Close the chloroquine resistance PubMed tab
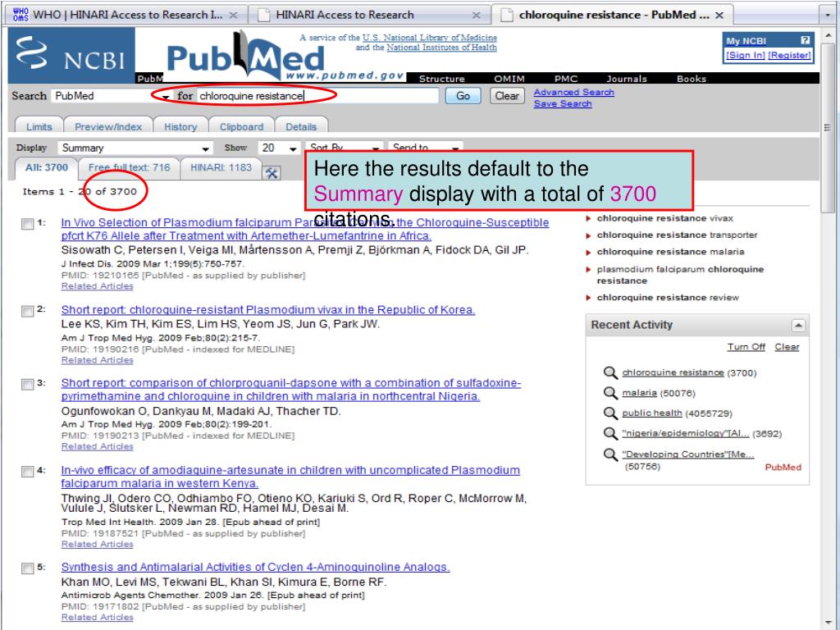Screen dimensions: 840x630 (x=719, y=15)
